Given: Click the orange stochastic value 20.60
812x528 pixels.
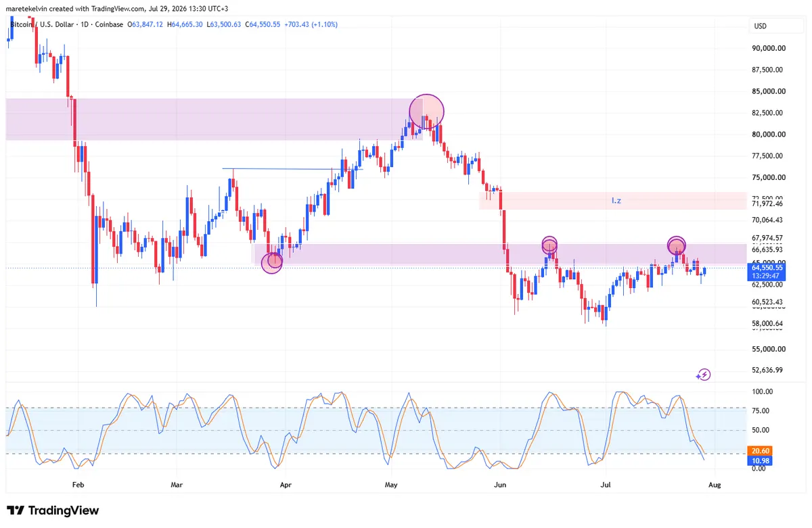Looking at the screenshot, I should [759, 451].
